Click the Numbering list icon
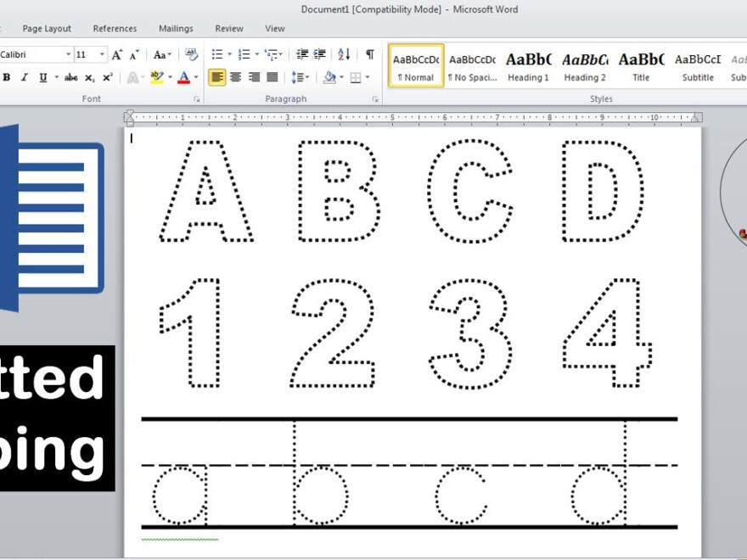Screen dimensions: 747x560 pos(244,55)
